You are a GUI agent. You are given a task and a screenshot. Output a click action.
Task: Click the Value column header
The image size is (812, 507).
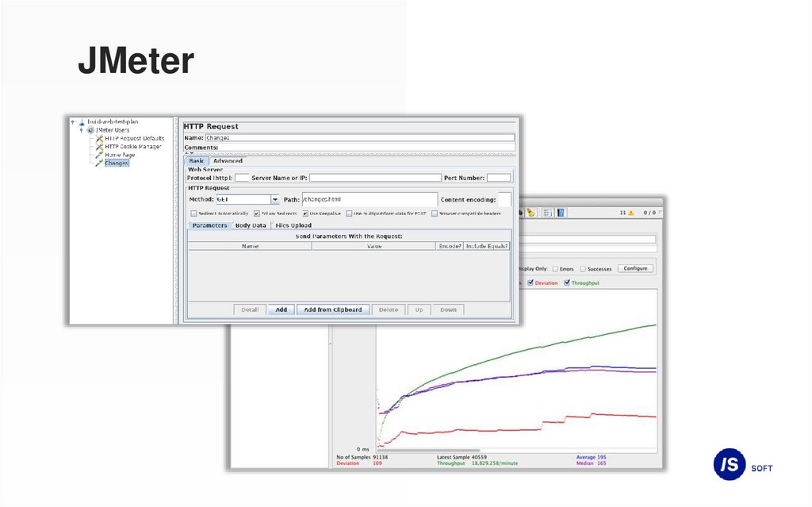point(374,246)
